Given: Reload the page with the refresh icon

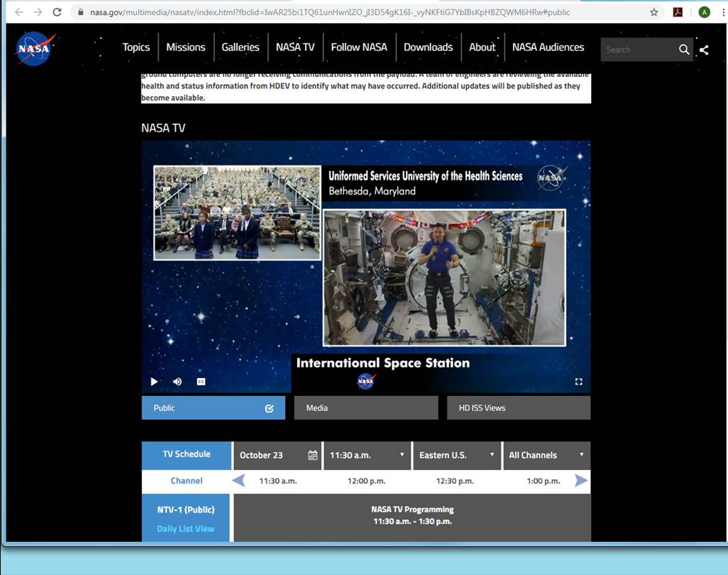Looking at the screenshot, I should click(57, 12).
